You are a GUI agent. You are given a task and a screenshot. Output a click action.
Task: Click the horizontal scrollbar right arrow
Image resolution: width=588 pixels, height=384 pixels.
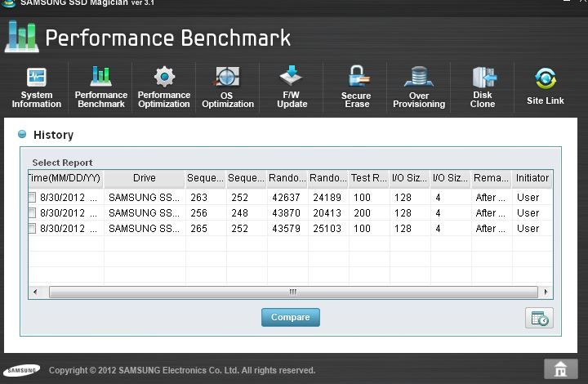coord(546,292)
